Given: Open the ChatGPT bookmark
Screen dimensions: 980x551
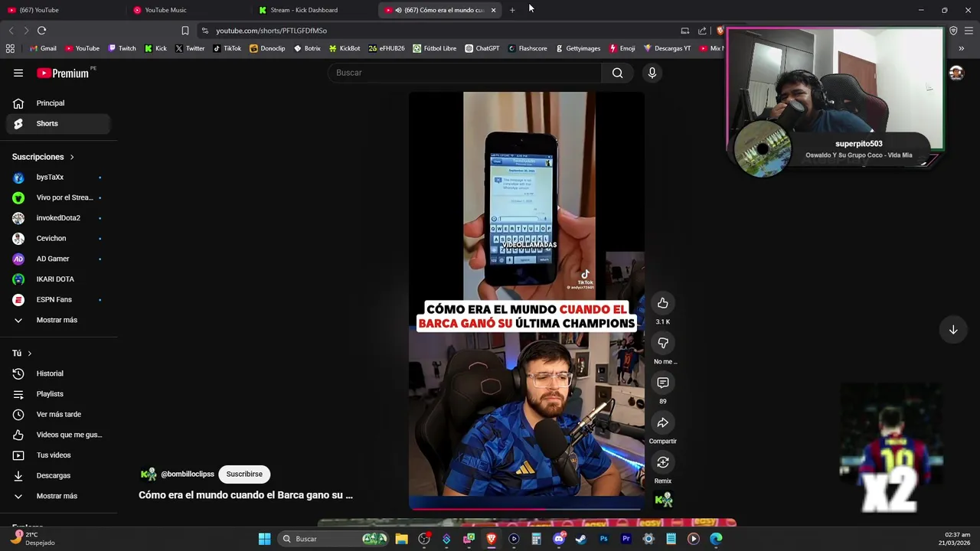Looking at the screenshot, I should tap(482, 48).
